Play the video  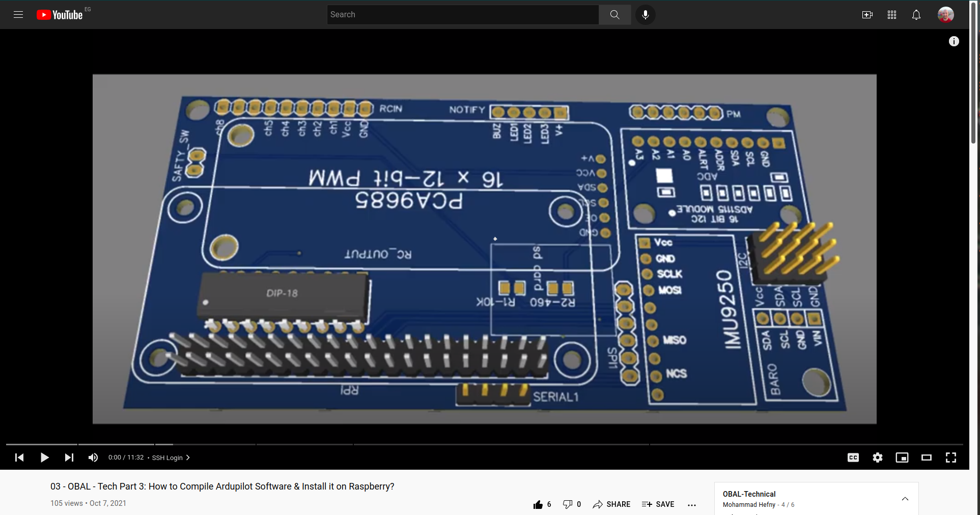[44, 457]
